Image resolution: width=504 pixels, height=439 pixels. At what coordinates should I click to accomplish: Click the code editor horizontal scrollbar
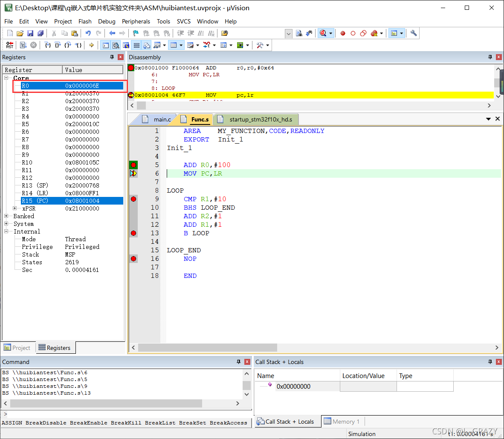point(315,347)
